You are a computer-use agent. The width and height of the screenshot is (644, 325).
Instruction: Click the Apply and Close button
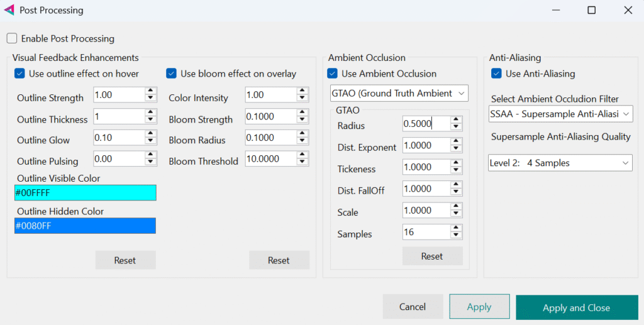(x=576, y=307)
